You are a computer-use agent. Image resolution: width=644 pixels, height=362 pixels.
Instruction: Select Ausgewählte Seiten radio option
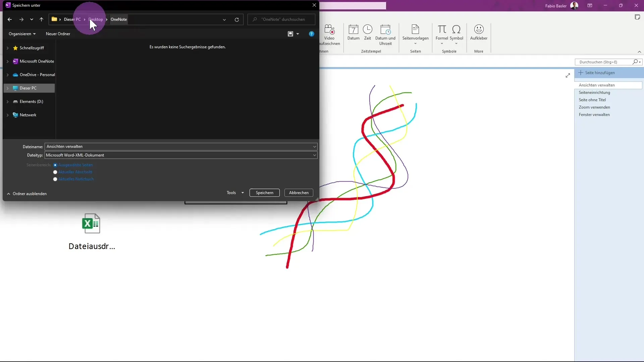pos(55,165)
